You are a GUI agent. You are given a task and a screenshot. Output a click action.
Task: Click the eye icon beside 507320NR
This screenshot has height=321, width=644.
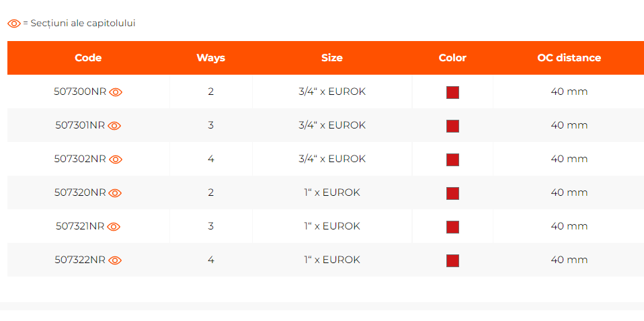click(x=115, y=193)
